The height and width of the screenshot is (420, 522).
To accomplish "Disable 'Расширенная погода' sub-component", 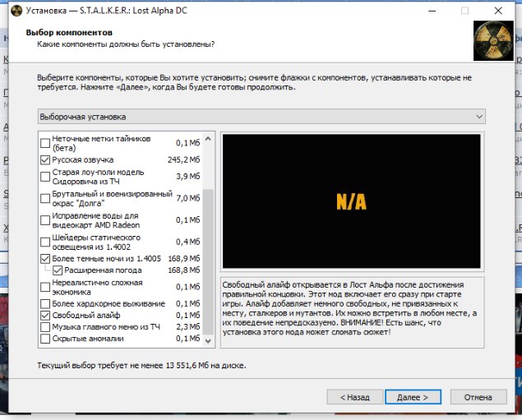I will click(x=58, y=270).
